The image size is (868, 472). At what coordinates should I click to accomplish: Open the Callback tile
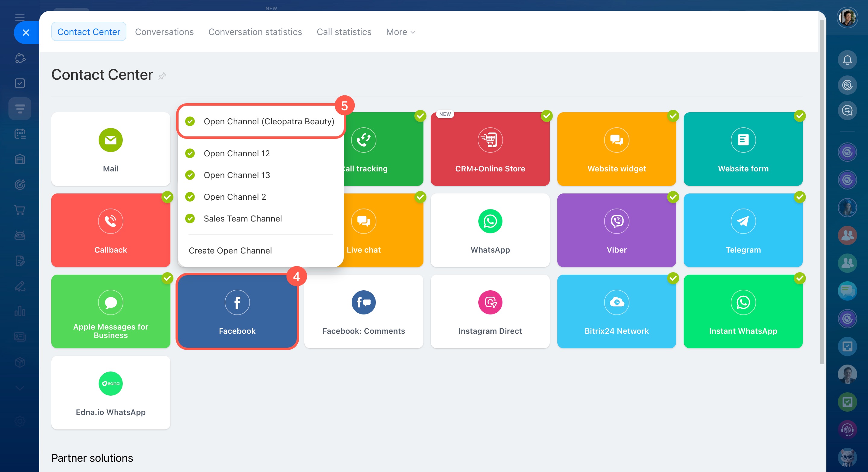110,230
